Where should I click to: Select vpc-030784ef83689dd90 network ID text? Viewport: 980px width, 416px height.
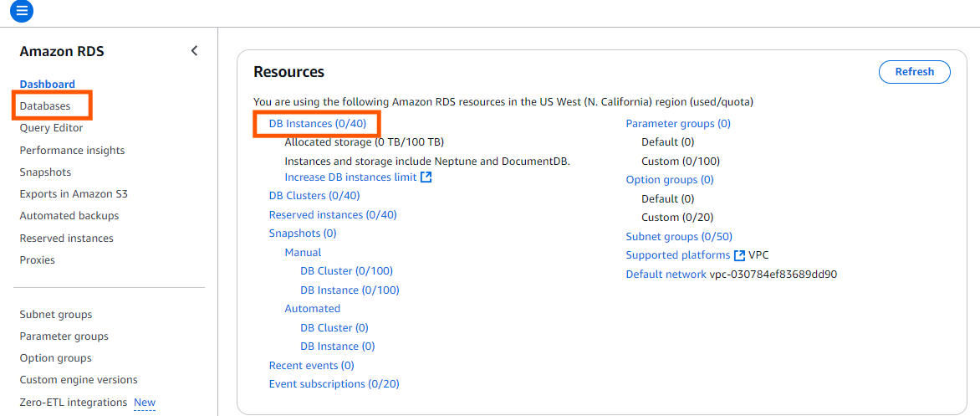coord(773,274)
